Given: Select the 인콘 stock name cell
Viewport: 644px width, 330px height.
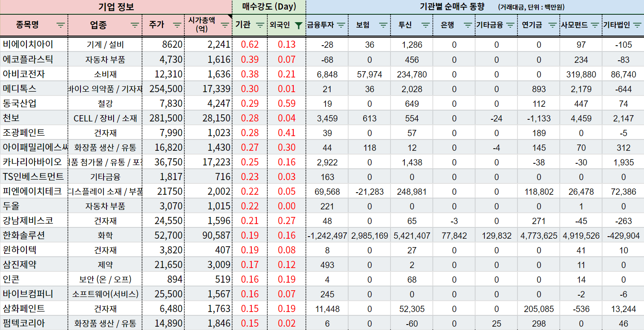Looking at the screenshot, I should point(34,279).
